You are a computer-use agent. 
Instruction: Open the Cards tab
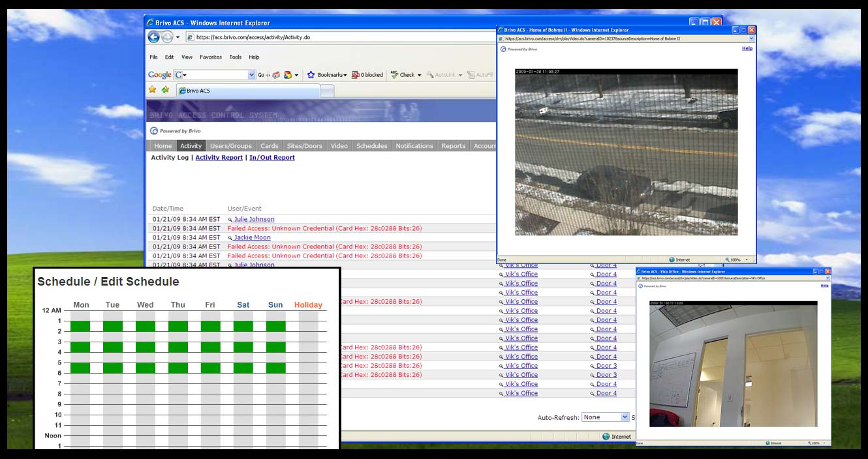tap(270, 146)
